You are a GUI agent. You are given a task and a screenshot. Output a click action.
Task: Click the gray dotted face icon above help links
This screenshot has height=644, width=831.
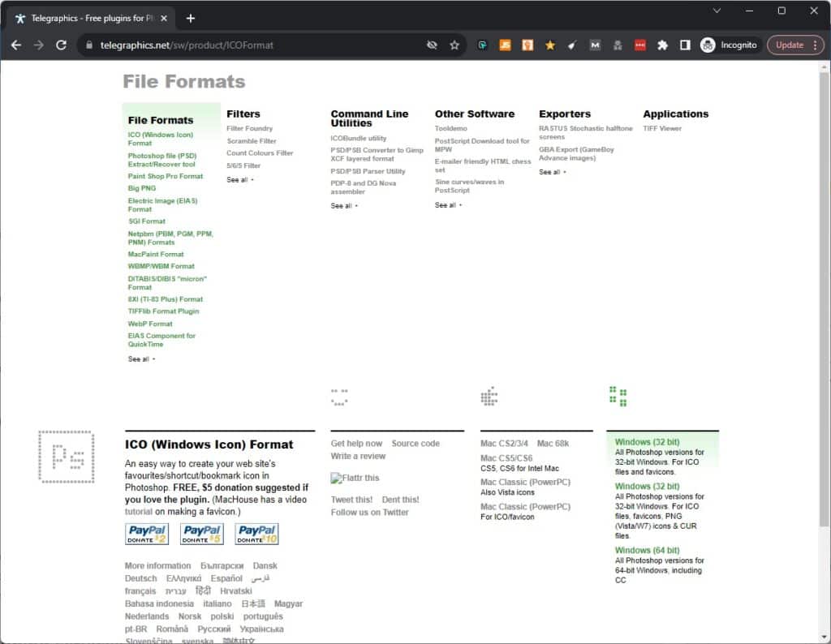coord(339,397)
